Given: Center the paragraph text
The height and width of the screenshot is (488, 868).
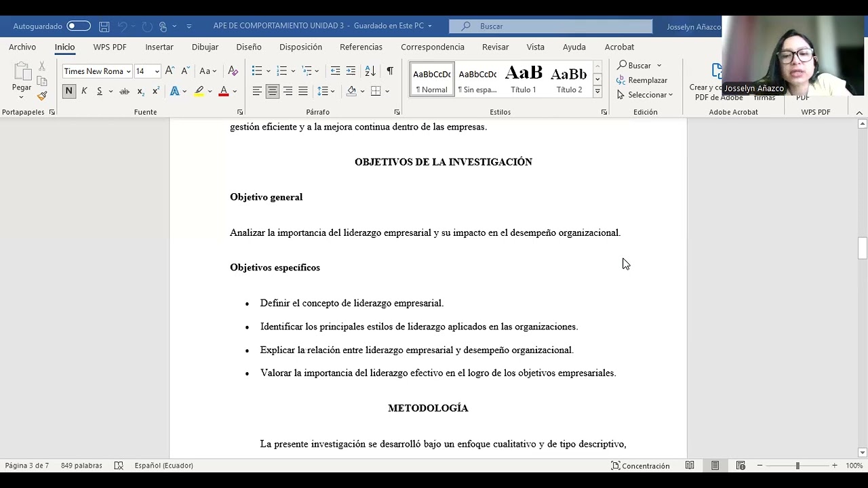Looking at the screenshot, I should coord(272,91).
